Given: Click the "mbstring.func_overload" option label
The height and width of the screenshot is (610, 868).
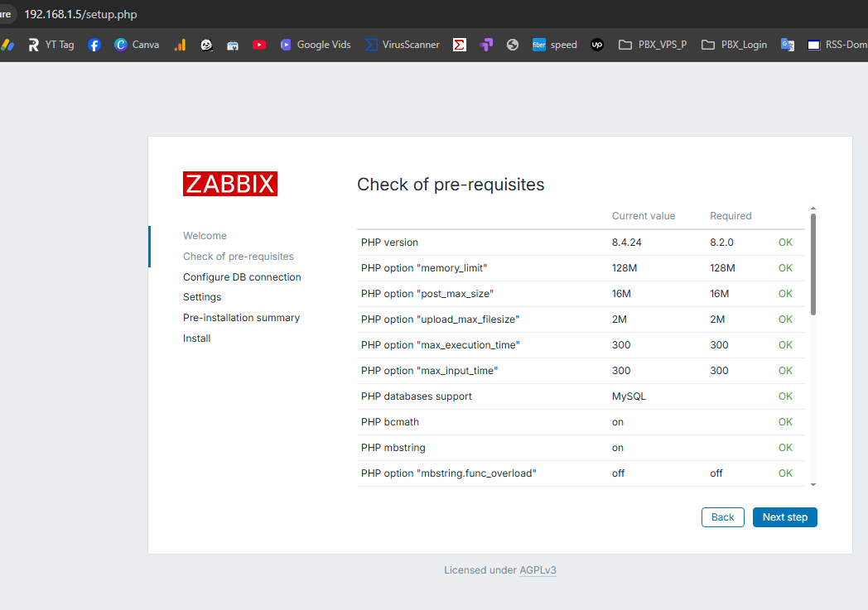Looking at the screenshot, I should (x=448, y=473).
